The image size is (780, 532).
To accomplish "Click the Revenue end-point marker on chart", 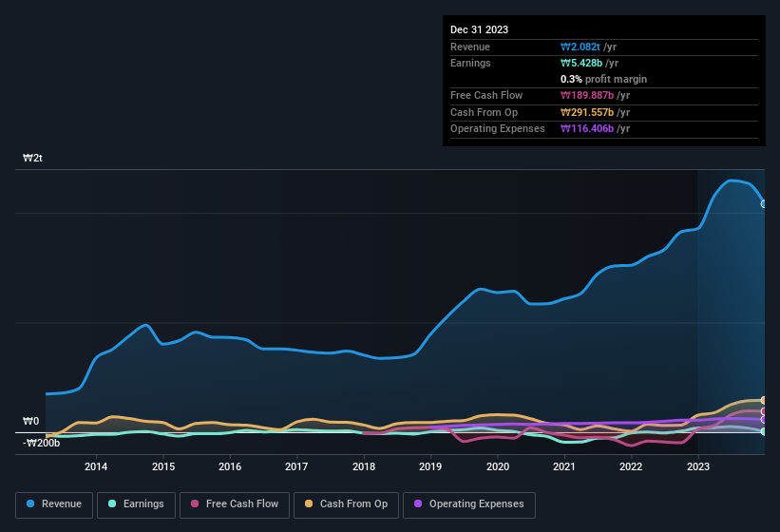I will (x=764, y=204).
